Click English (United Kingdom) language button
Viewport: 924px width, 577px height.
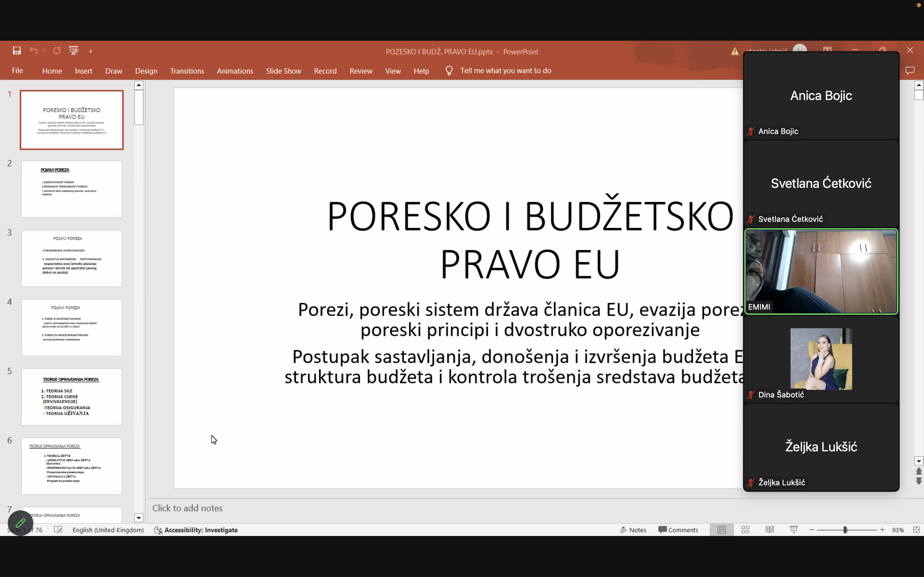click(x=108, y=530)
